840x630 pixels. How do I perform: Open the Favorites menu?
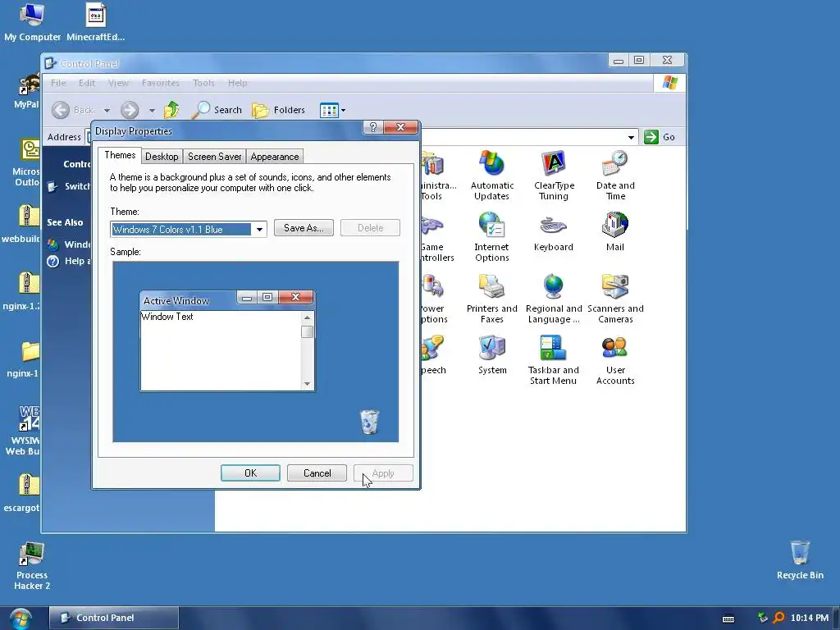(x=161, y=83)
